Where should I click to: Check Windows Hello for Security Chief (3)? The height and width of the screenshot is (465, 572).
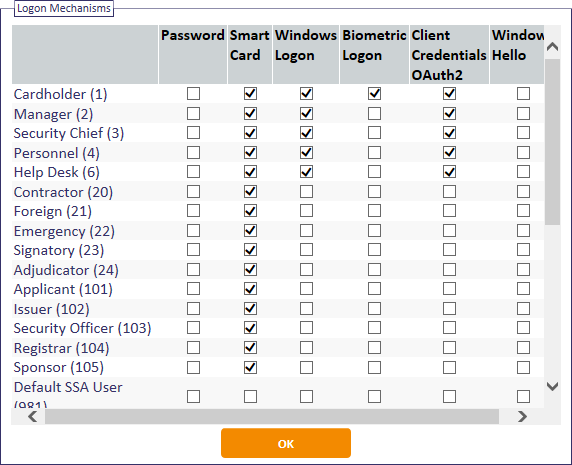pyautogui.click(x=523, y=133)
